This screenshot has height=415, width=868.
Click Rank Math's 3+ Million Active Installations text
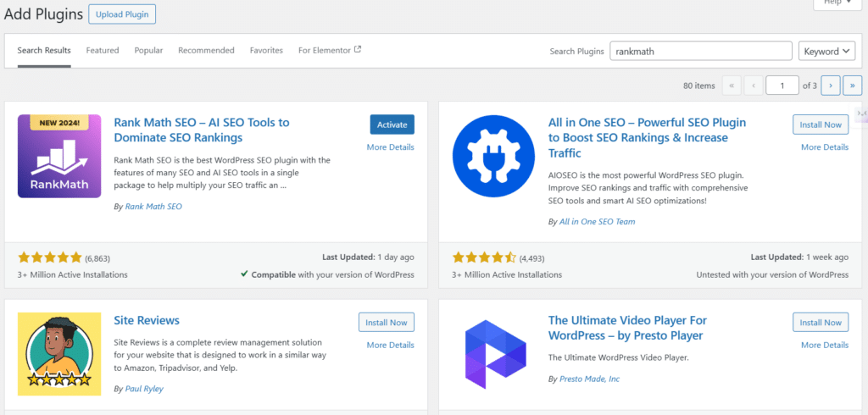coord(73,274)
